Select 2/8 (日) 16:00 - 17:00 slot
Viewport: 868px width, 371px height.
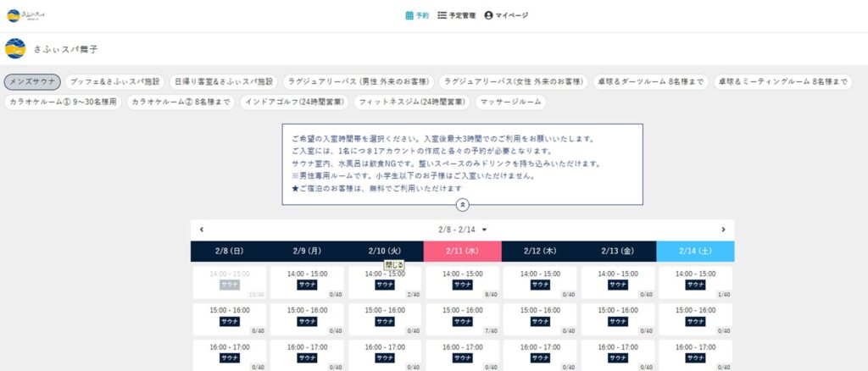click(x=229, y=356)
